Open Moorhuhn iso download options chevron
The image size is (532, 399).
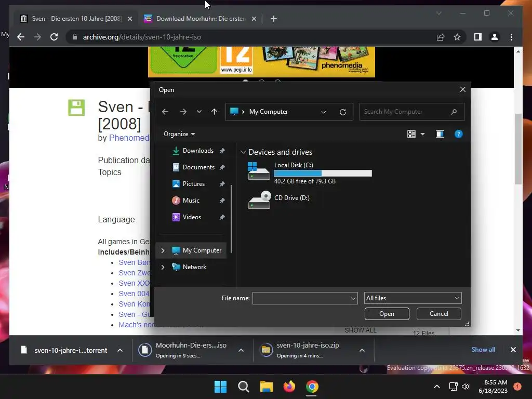point(241,350)
